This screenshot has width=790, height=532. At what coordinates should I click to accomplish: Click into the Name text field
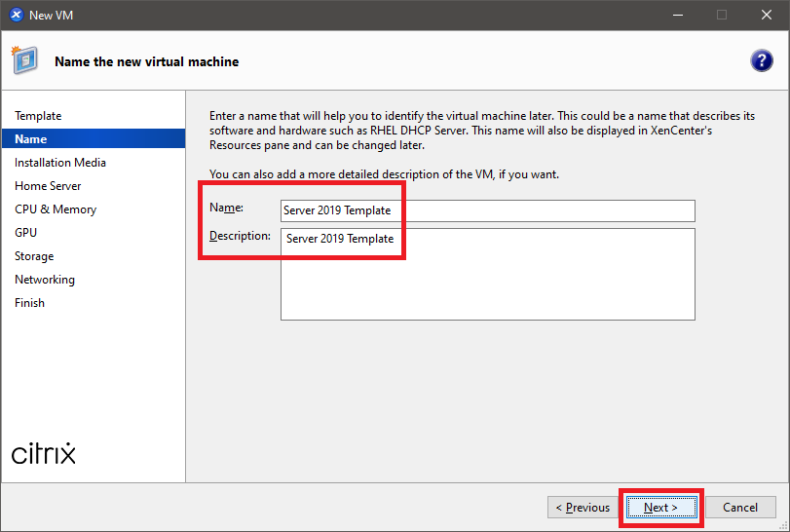coord(487,210)
